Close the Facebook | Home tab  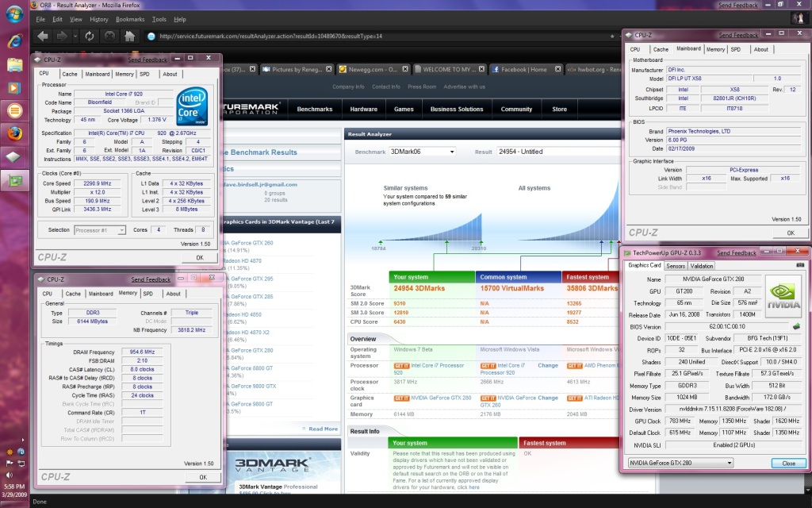tap(557, 69)
